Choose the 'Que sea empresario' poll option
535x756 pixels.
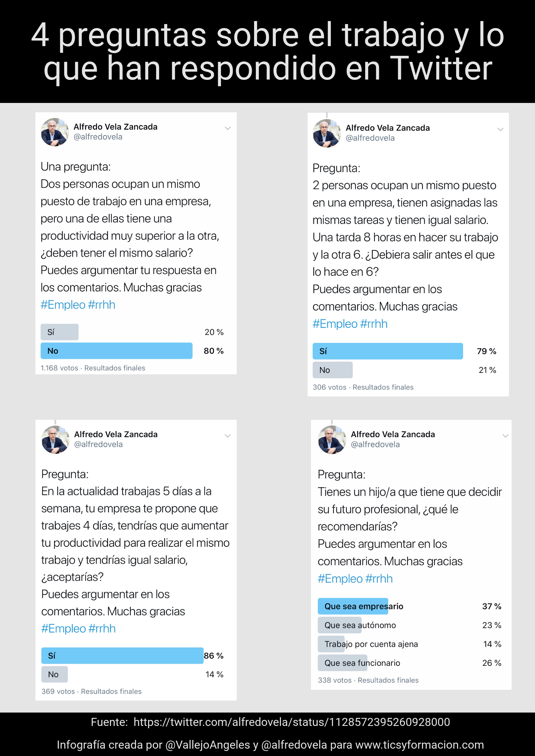[x=364, y=606]
